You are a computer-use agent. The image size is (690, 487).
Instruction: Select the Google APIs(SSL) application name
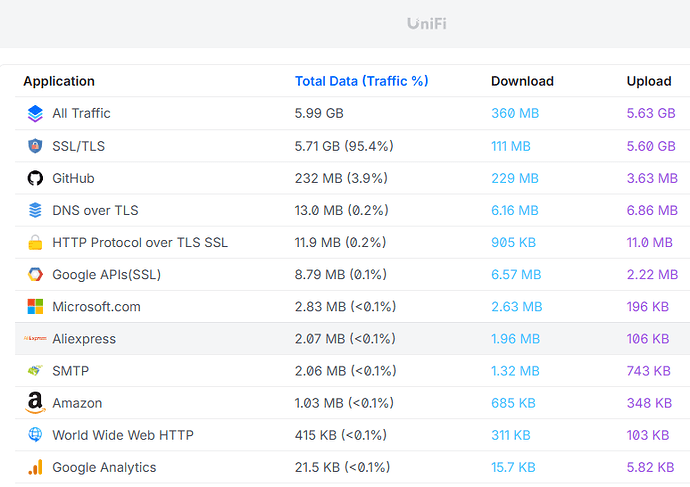[106, 275]
